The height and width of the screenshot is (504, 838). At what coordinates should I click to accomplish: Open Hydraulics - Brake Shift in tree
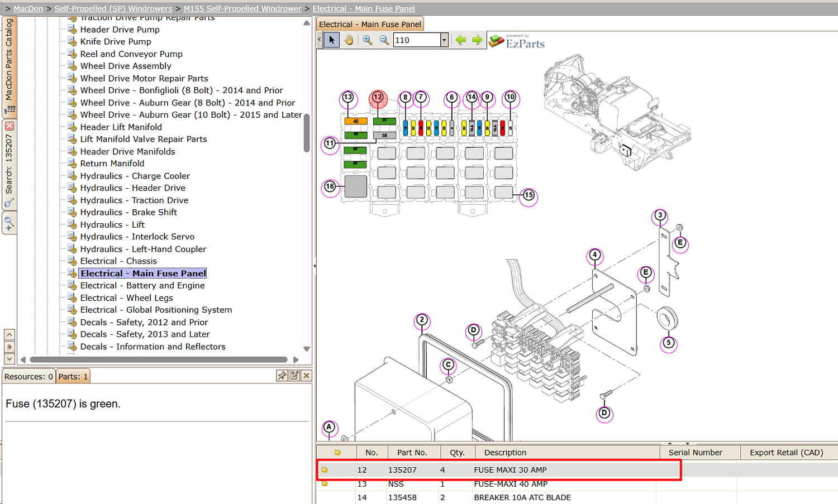pos(128,212)
